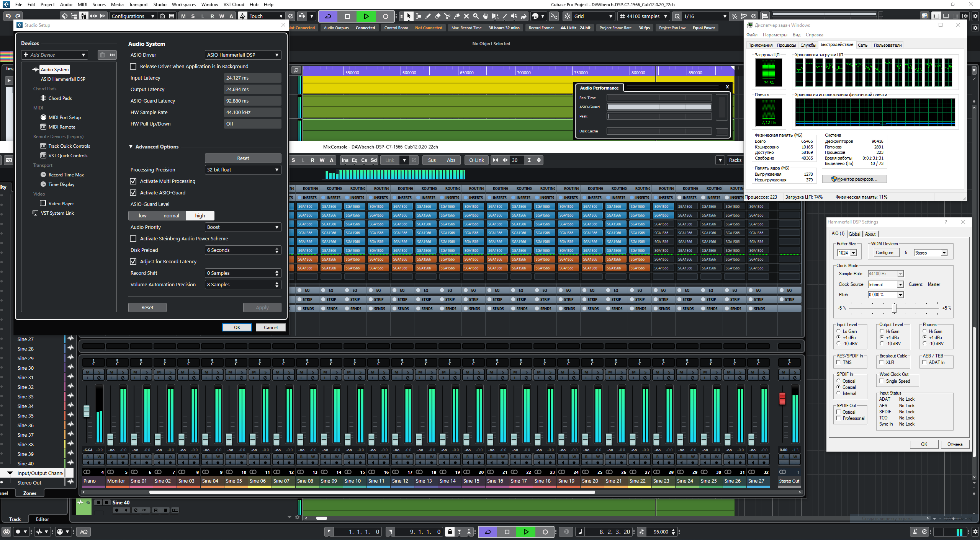Select the Zoom magnifier tool

(x=476, y=16)
